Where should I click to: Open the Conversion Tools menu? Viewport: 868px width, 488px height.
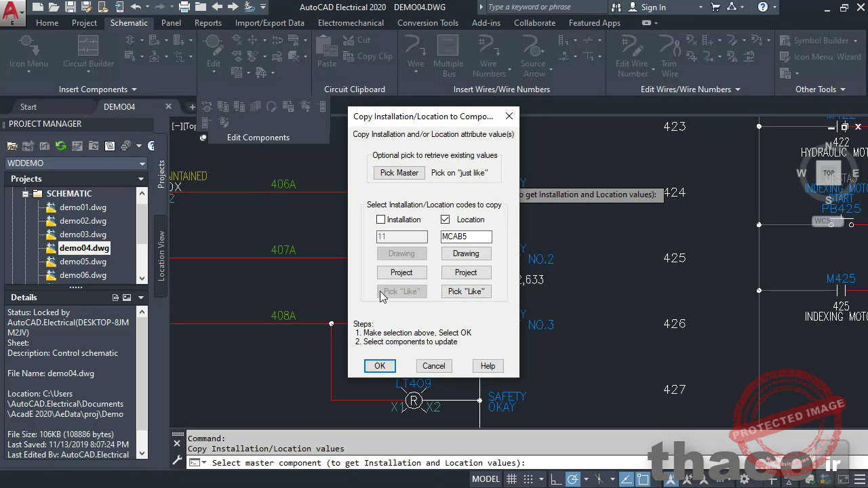click(428, 22)
